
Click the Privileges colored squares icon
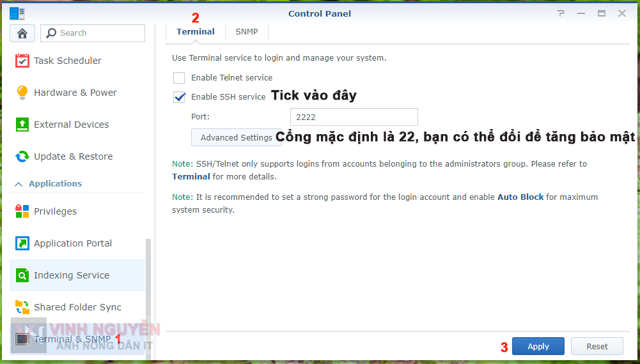pyautogui.click(x=22, y=211)
